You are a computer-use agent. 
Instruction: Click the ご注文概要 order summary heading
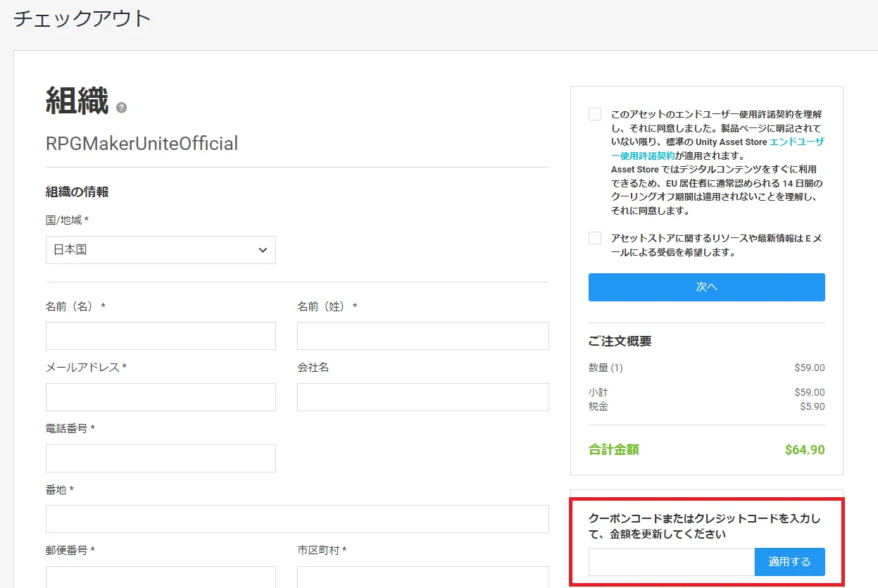pos(620,341)
